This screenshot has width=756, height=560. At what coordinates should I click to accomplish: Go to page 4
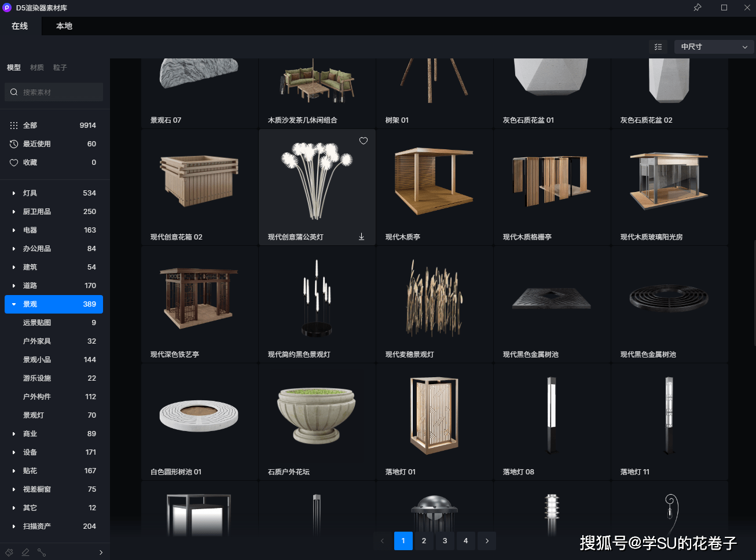pyautogui.click(x=466, y=541)
